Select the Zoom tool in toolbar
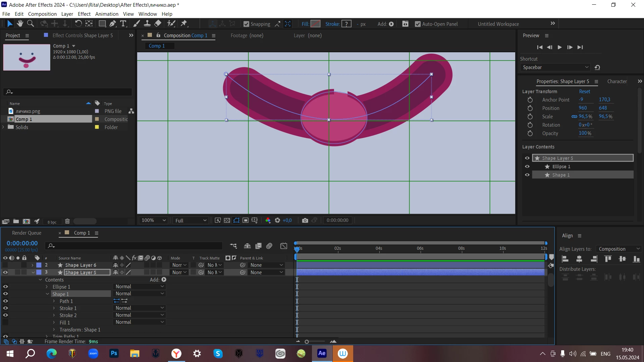 (x=31, y=24)
